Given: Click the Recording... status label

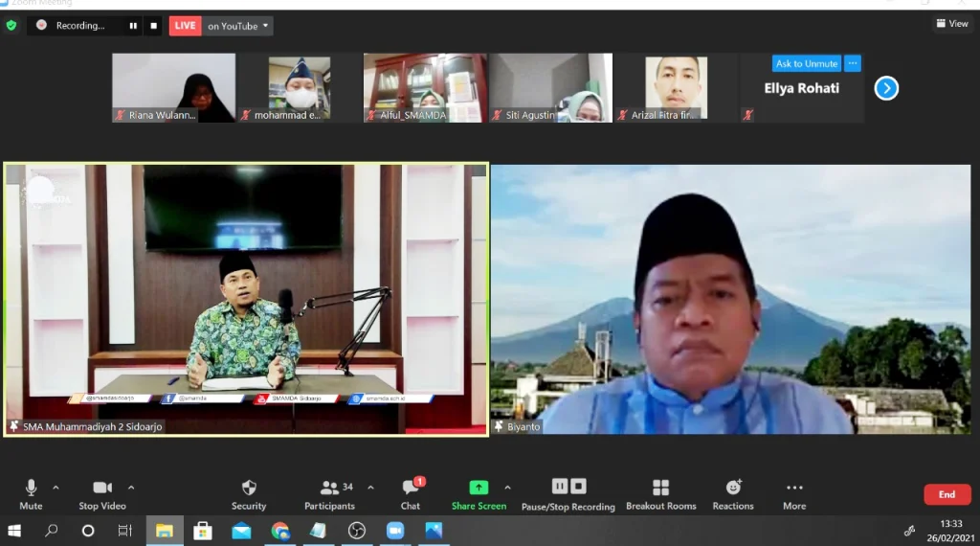Looking at the screenshot, I should point(80,26).
